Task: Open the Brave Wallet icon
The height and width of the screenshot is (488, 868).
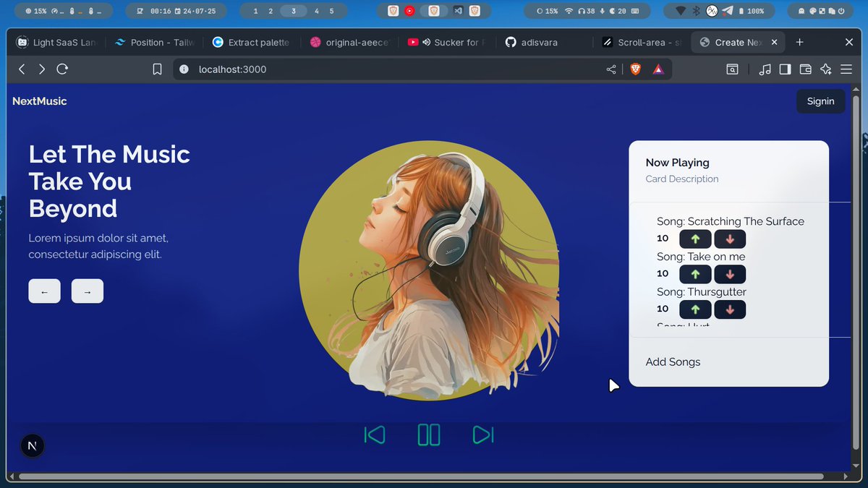Action: point(805,69)
